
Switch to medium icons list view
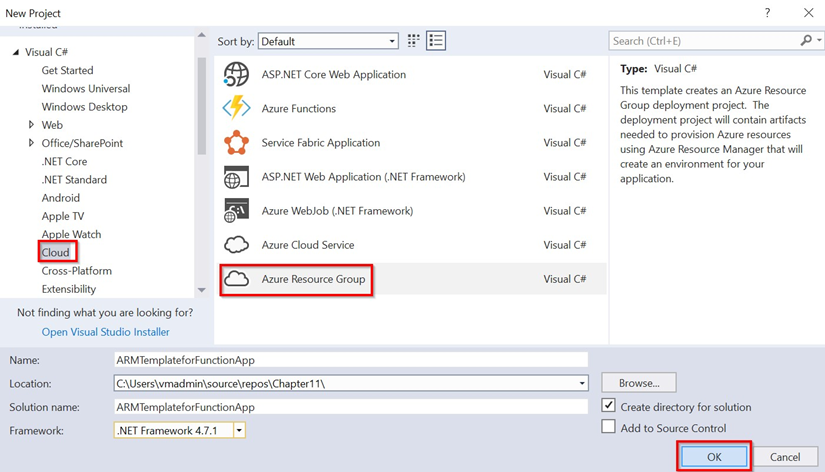[436, 41]
